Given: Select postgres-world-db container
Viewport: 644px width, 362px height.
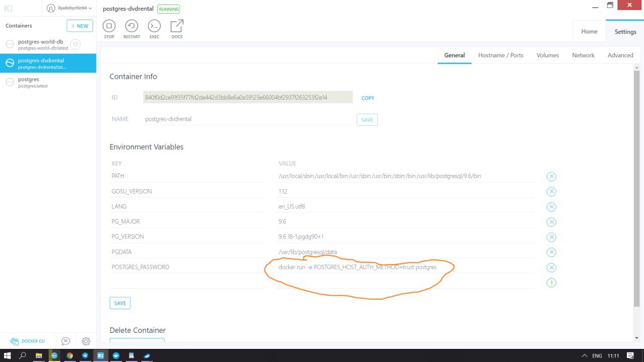Looking at the screenshot, I should pyautogui.click(x=48, y=45).
